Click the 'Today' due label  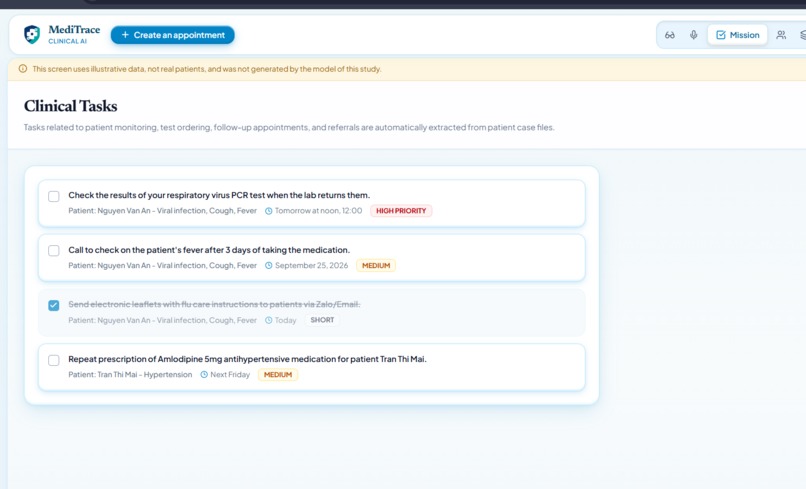(x=285, y=320)
